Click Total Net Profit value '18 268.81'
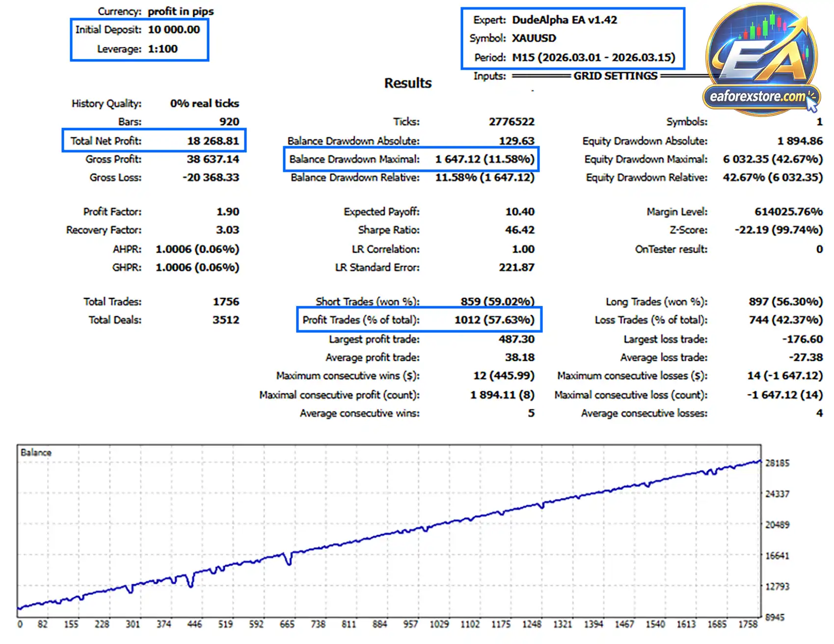 point(213,141)
